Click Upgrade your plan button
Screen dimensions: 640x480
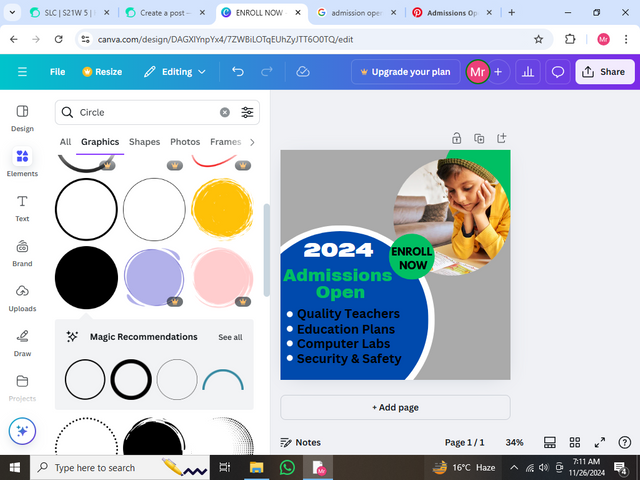[406, 72]
